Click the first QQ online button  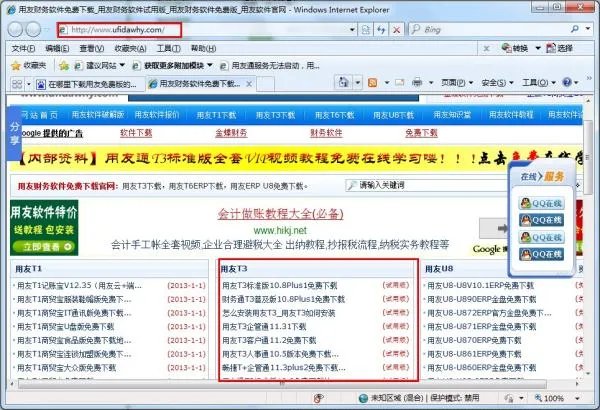tap(541, 203)
